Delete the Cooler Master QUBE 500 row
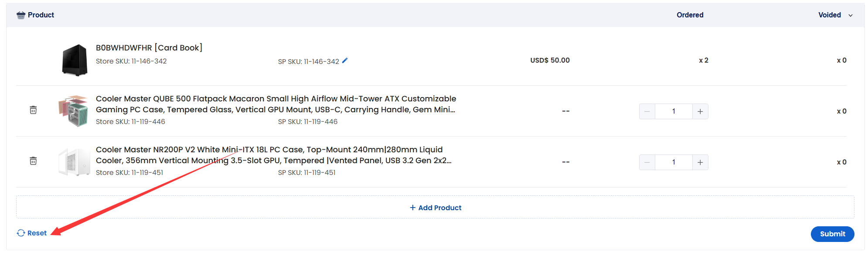The width and height of the screenshot is (868, 255). 33,110
